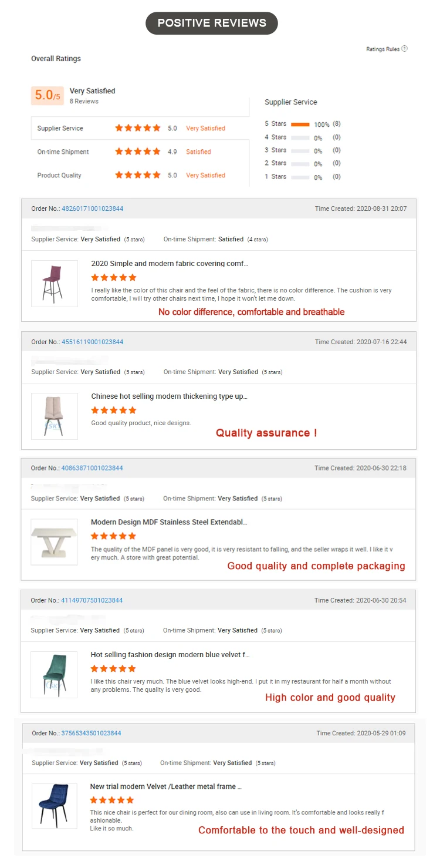
Task: Open order number 41149707501023844
Action: point(92,600)
